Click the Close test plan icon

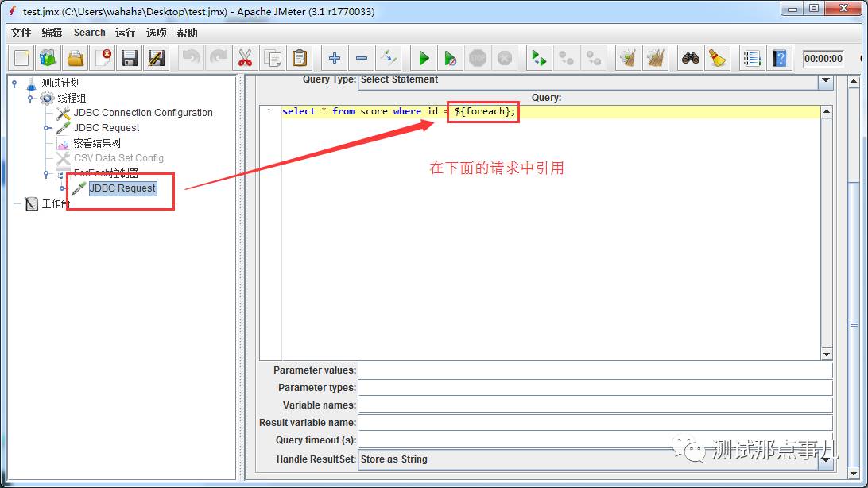pyautogui.click(x=103, y=57)
